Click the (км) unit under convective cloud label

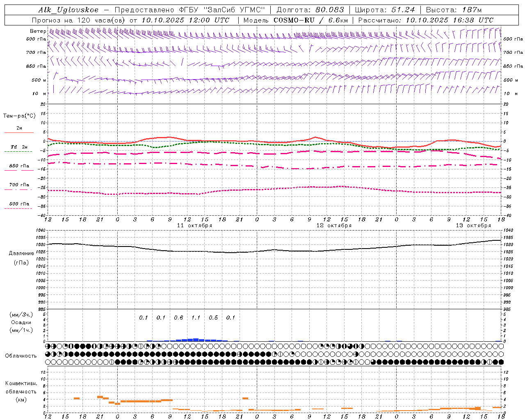click(x=21, y=399)
